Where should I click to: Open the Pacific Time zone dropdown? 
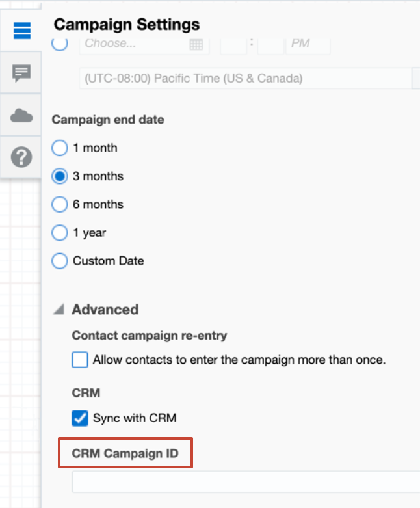(x=247, y=79)
